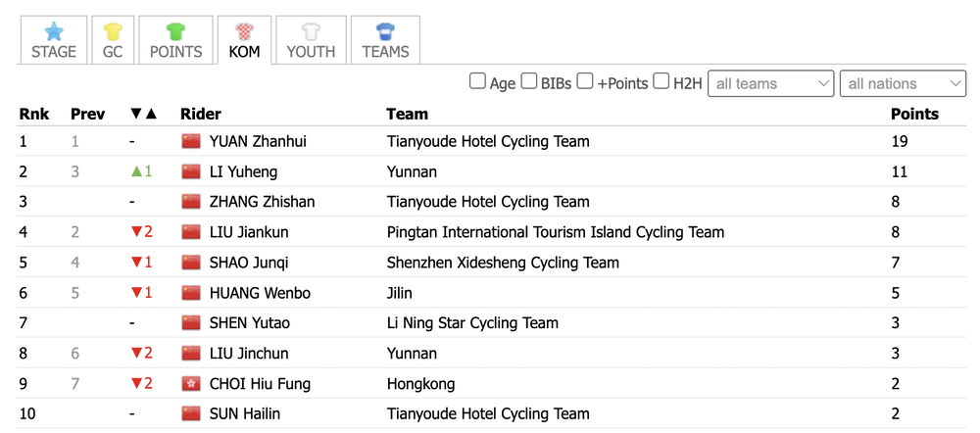Open rider YUAN Zhanhui's profile
The height and width of the screenshot is (433, 980).
tap(258, 142)
